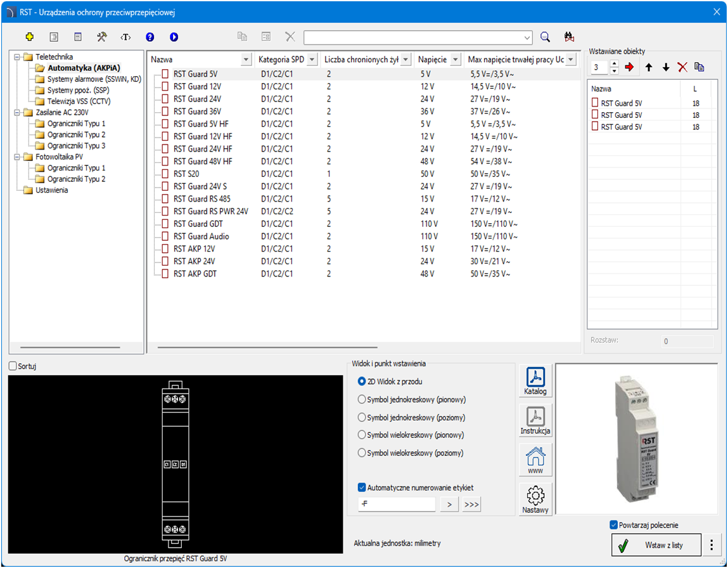Open the Katalog PDF button
The image size is (728, 568).
click(535, 381)
